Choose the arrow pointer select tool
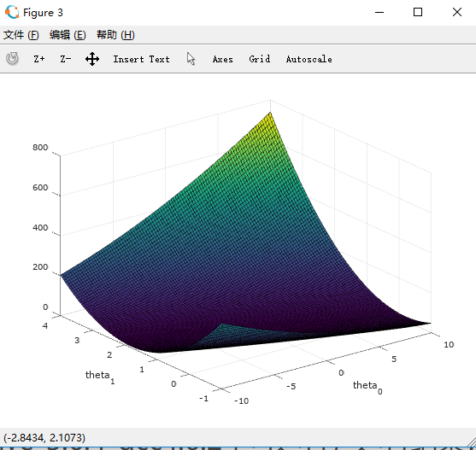476x450 pixels. pos(191,59)
